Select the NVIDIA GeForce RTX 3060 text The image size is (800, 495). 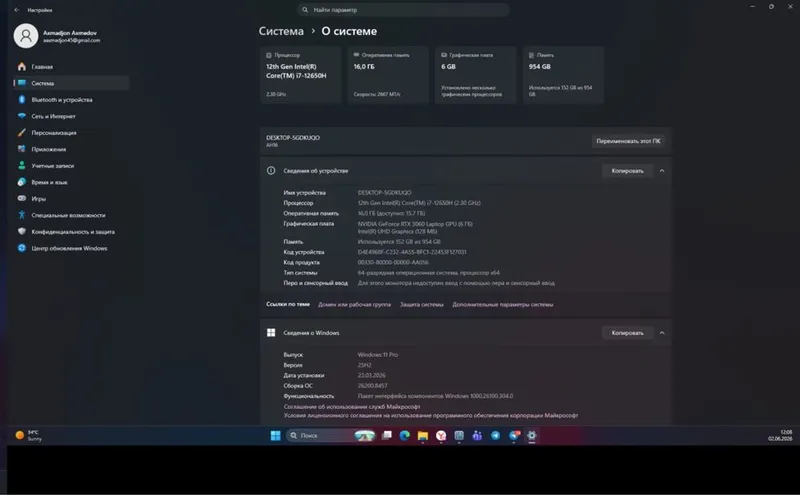click(415, 224)
